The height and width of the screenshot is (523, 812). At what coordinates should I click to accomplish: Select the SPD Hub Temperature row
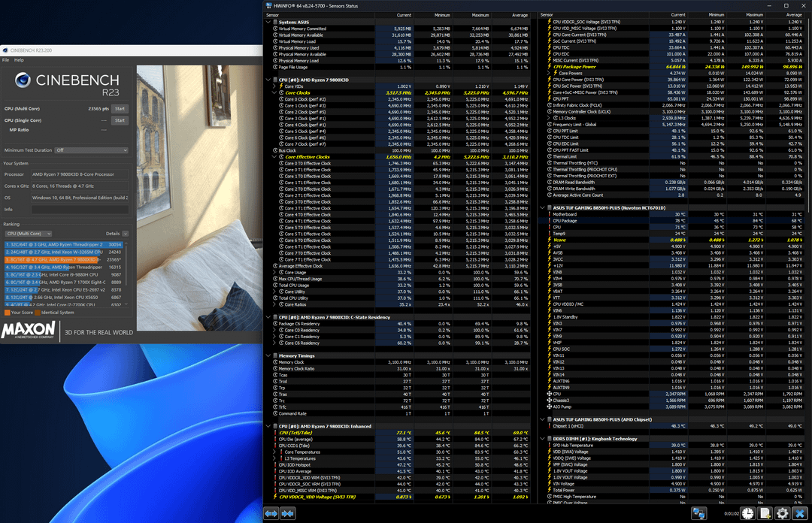(672, 446)
